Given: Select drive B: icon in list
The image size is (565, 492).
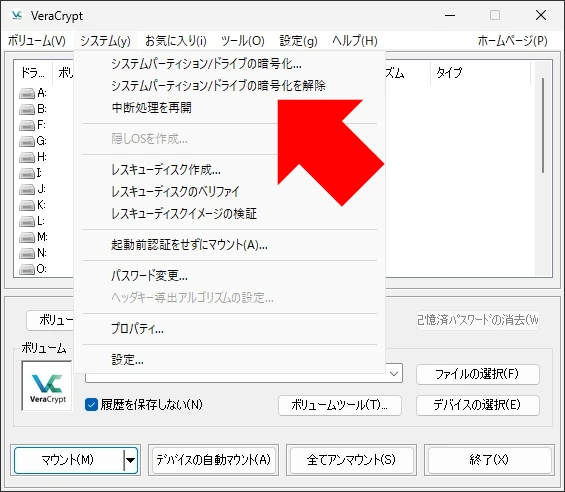Looking at the screenshot, I should click(x=27, y=109).
